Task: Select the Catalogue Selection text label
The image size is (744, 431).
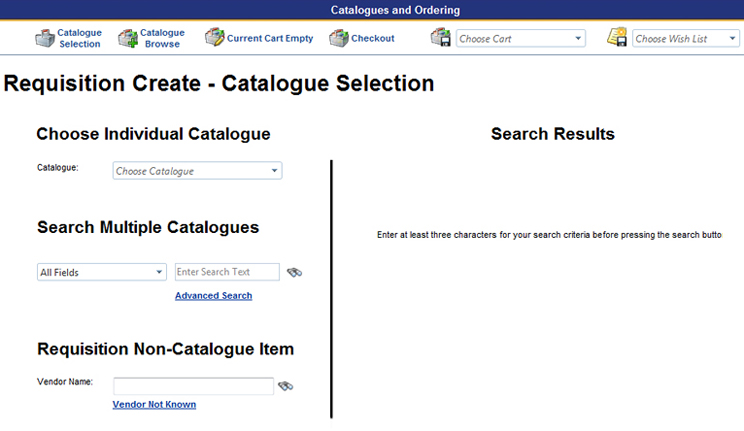Action: pyautogui.click(x=80, y=39)
